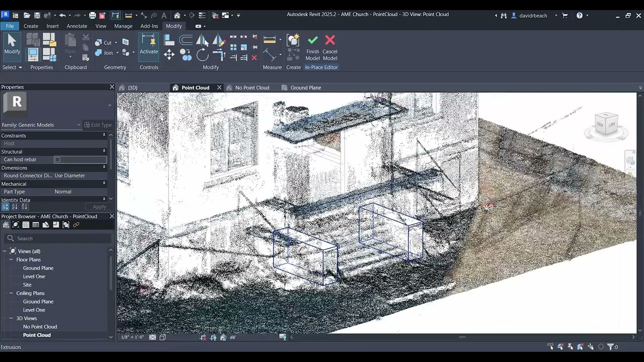
Task: Open the File menu
Action: coord(10,26)
